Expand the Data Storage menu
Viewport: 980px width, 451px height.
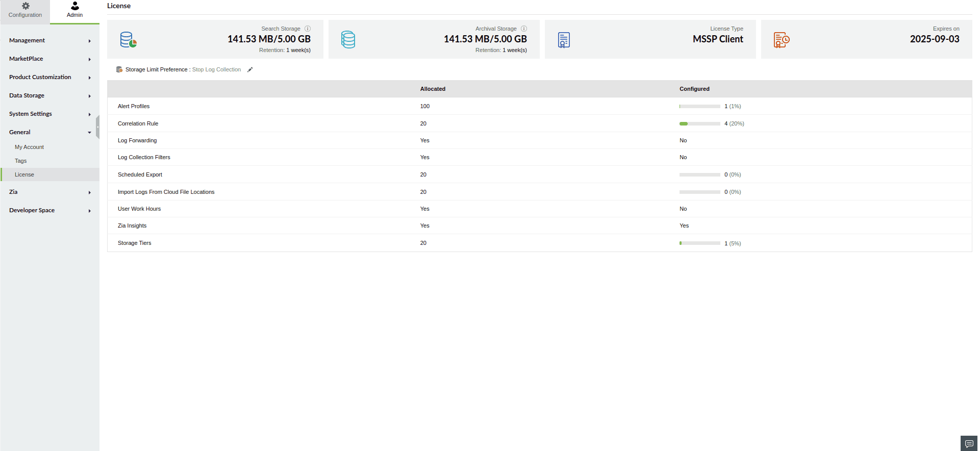click(x=50, y=95)
